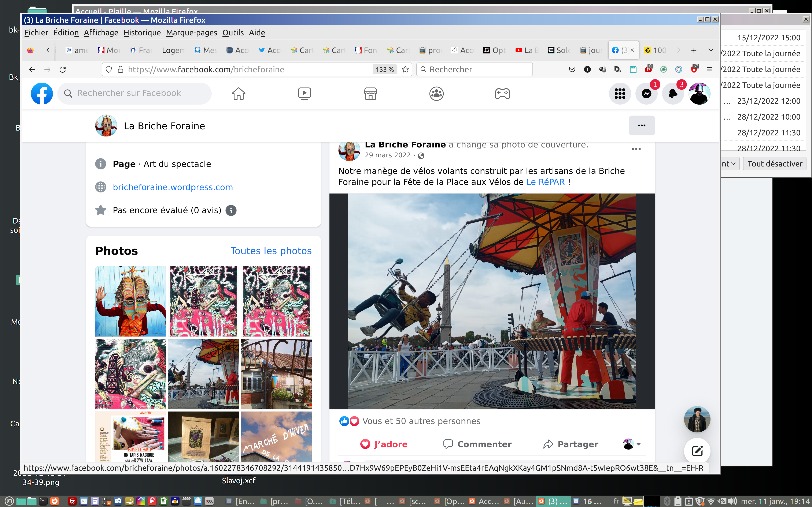Open the profile switcher dropdown beside Partager
Image resolution: width=812 pixels, height=507 pixels.
click(x=632, y=444)
